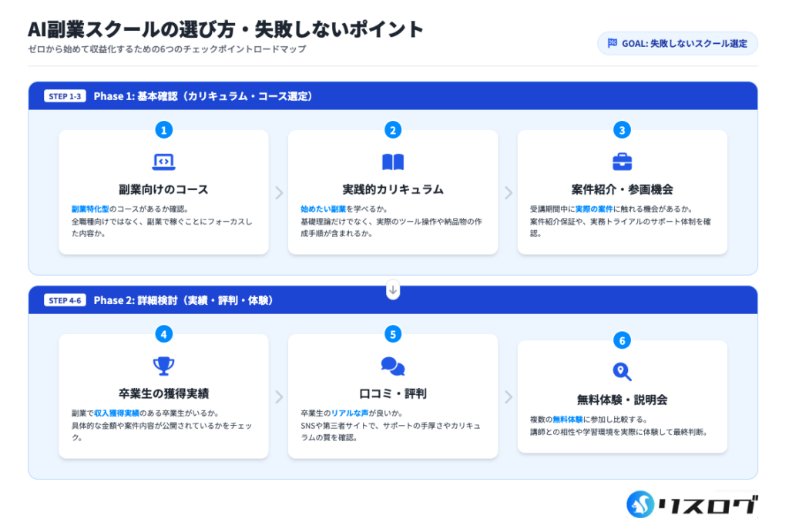Viewport: 789px width, 532px height.
Task: Click the down arrow circle between Phase 1 and Phase 2
Action: tap(393, 290)
